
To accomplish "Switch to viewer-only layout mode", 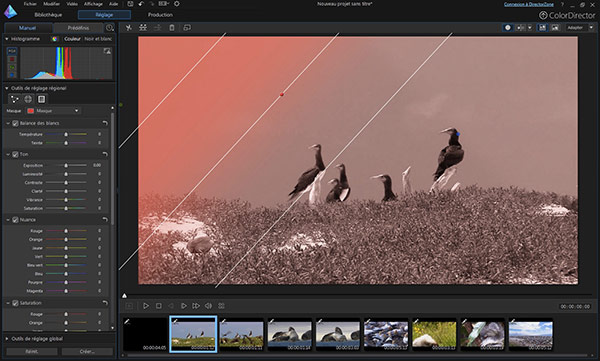I will [555, 28].
